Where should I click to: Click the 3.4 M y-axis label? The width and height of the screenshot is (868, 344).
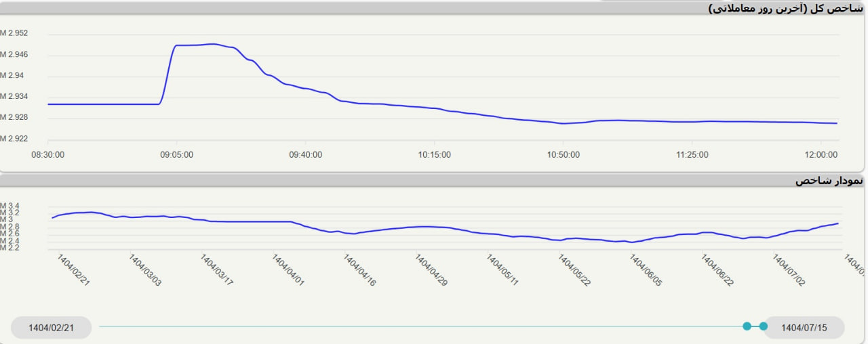click(10, 206)
